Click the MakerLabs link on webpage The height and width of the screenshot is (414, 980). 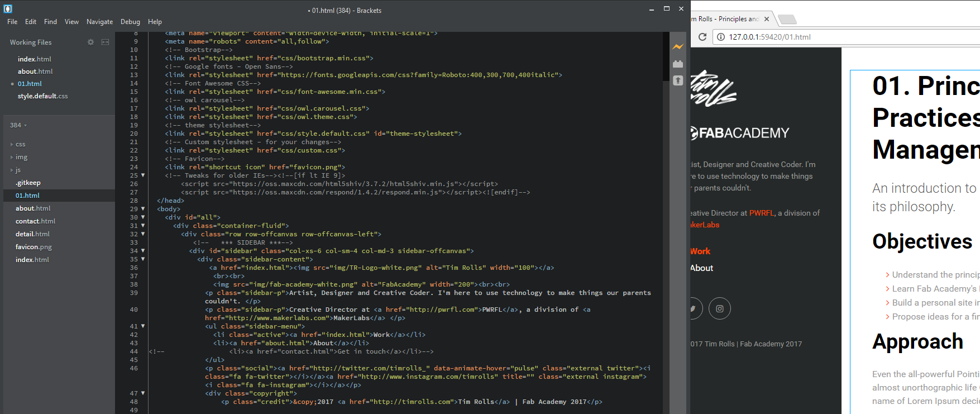[705, 225]
